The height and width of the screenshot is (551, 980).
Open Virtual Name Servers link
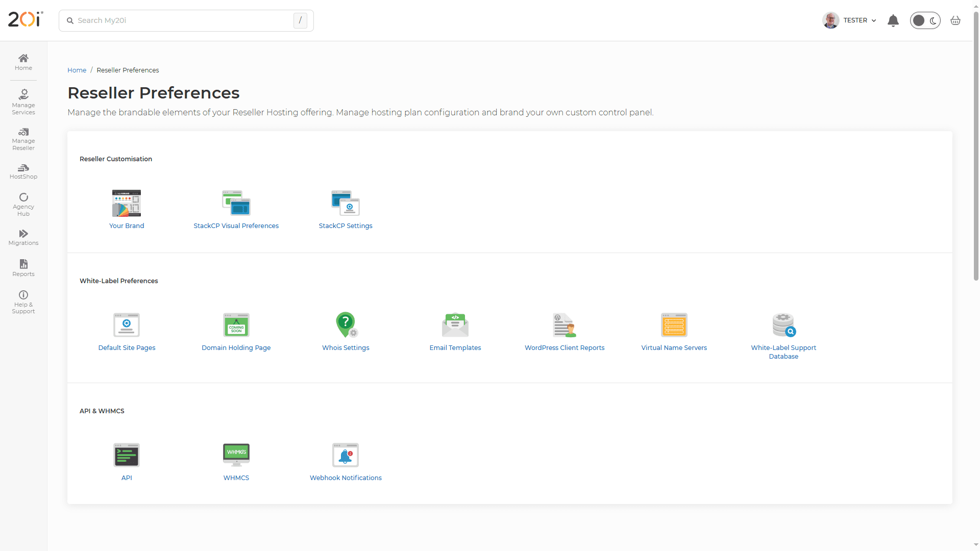click(674, 348)
